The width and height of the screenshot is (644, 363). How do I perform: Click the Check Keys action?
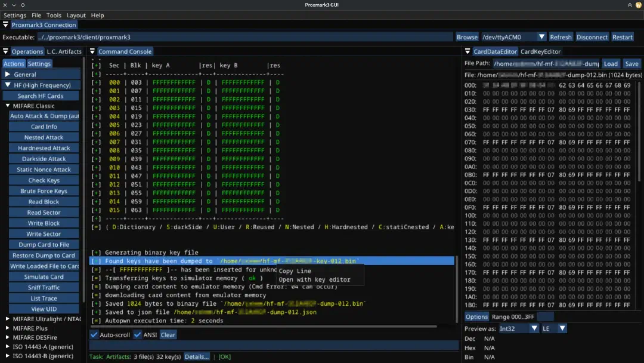tap(44, 180)
